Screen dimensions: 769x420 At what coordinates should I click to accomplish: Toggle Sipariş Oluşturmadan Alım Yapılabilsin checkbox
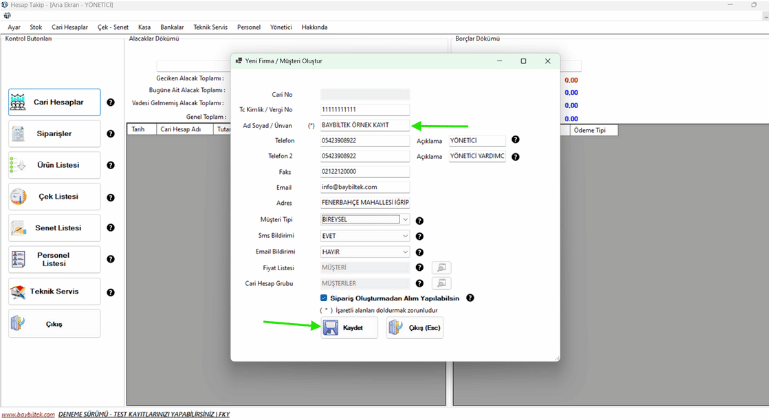coord(324,298)
